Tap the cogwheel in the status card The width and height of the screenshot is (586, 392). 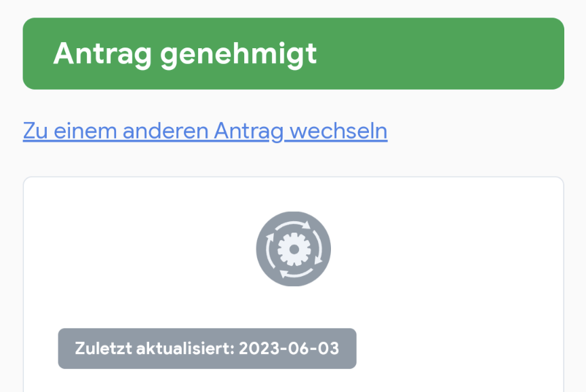click(293, 249)
